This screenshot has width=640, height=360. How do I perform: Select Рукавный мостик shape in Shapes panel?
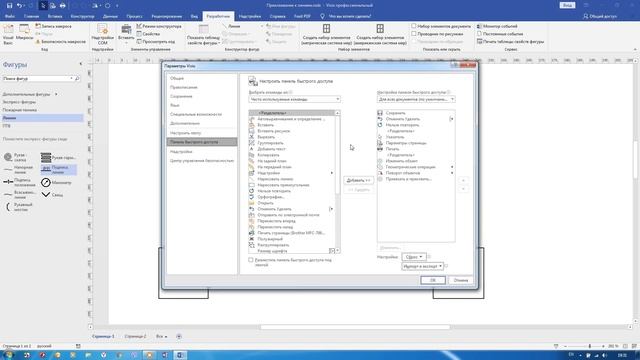click(19, 207)
